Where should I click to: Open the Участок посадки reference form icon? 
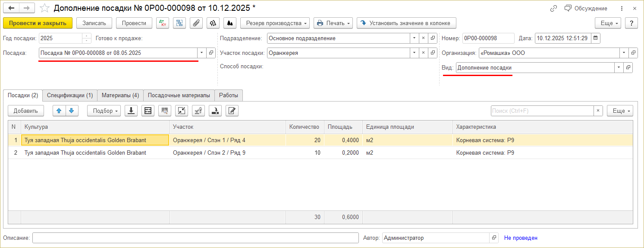433,53
